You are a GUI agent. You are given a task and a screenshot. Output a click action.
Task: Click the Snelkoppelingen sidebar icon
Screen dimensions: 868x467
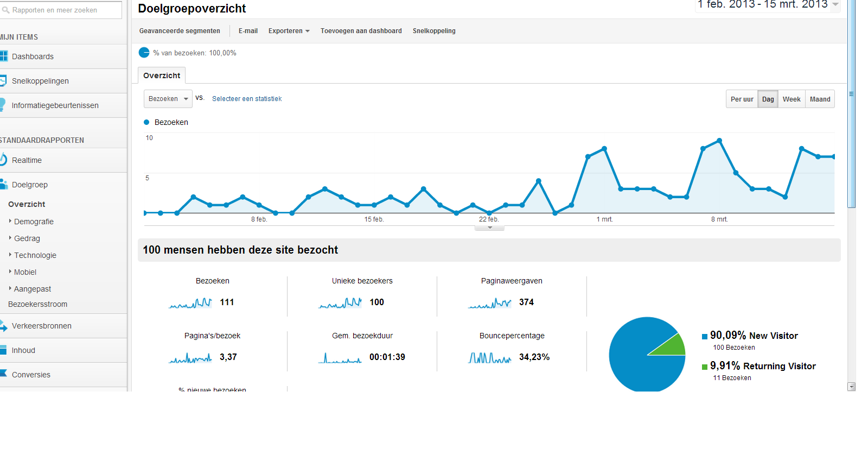(3, 80)
